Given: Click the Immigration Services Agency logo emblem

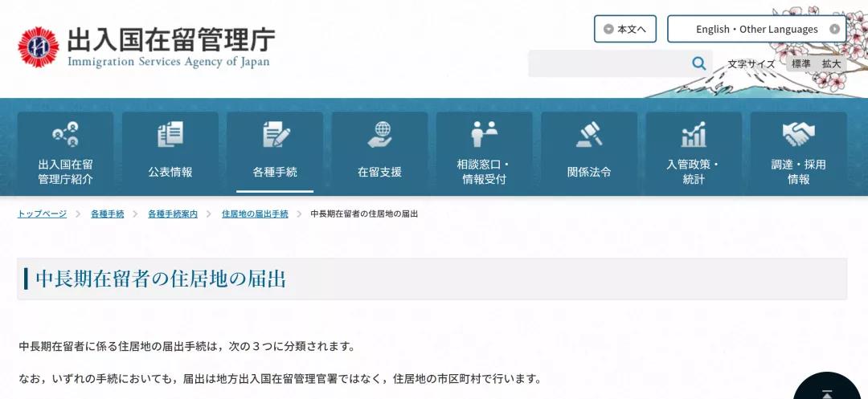Looking at the screenshot, I should click(x=39, y=47).
